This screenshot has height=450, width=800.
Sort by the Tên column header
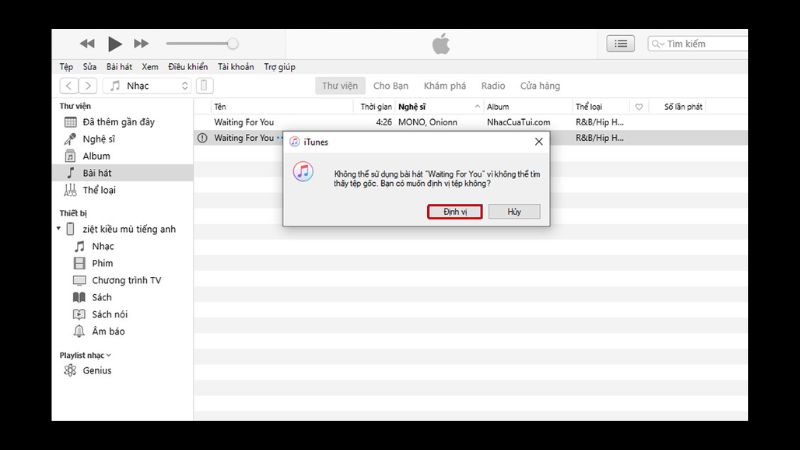pyautogui.click(x=282, y=107)
